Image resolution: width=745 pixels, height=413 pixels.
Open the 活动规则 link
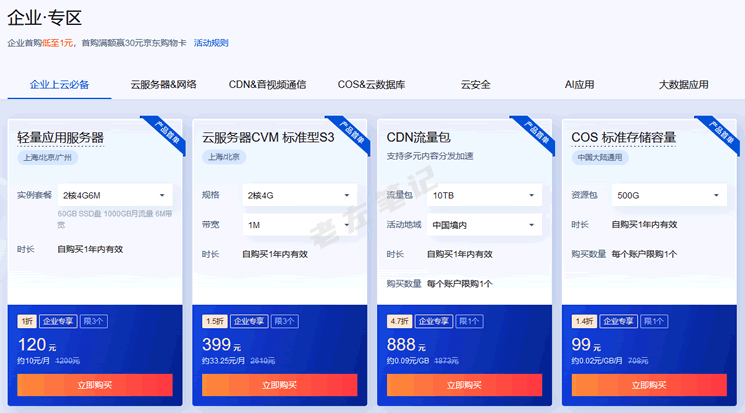(211, 43)
